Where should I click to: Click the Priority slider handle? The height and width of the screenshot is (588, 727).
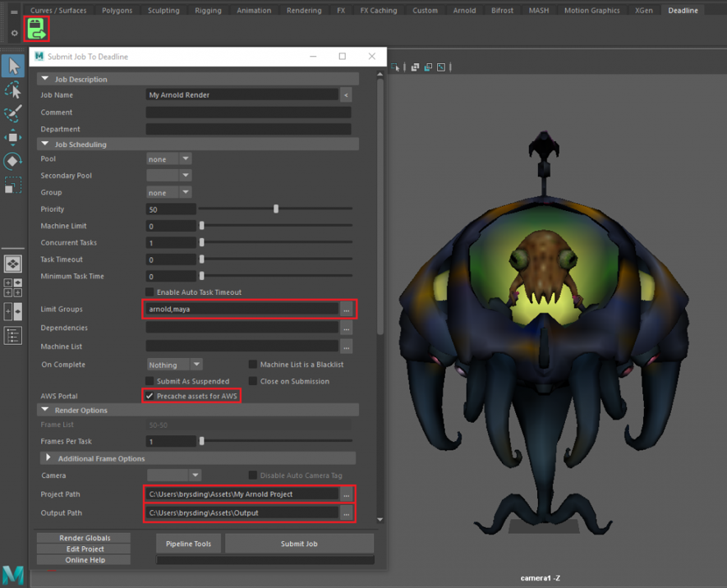tap(276, 209)
